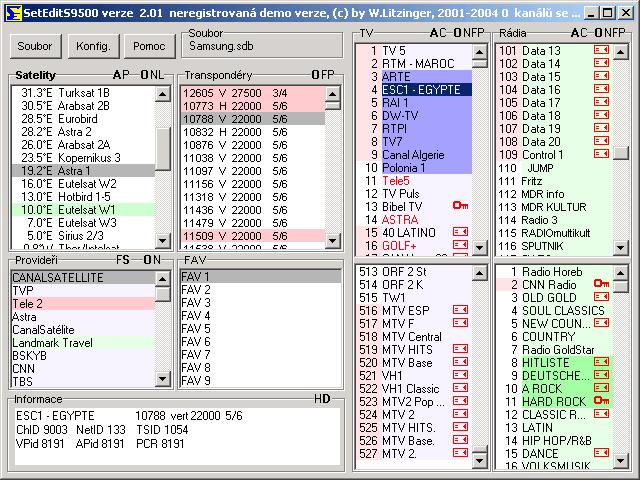Select radio channel 111 Fritz
The width and height of the screenshot is (640, 480).
coord(554,181)
